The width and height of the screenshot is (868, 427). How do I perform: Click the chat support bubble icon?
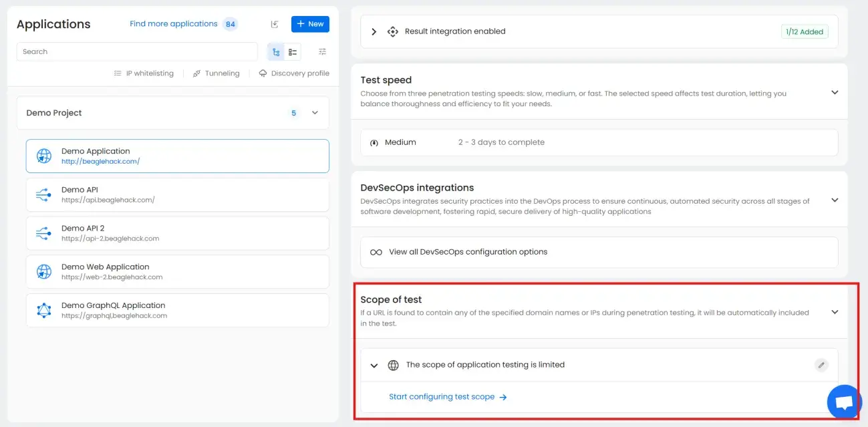844,402
